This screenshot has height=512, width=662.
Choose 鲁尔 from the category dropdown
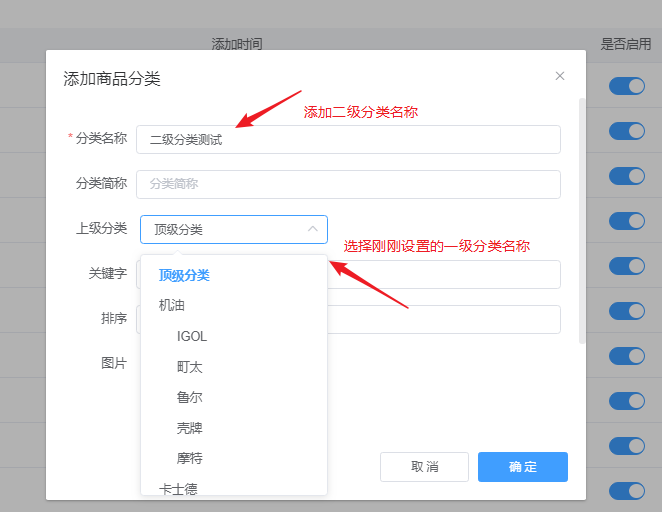pos(190,397)
